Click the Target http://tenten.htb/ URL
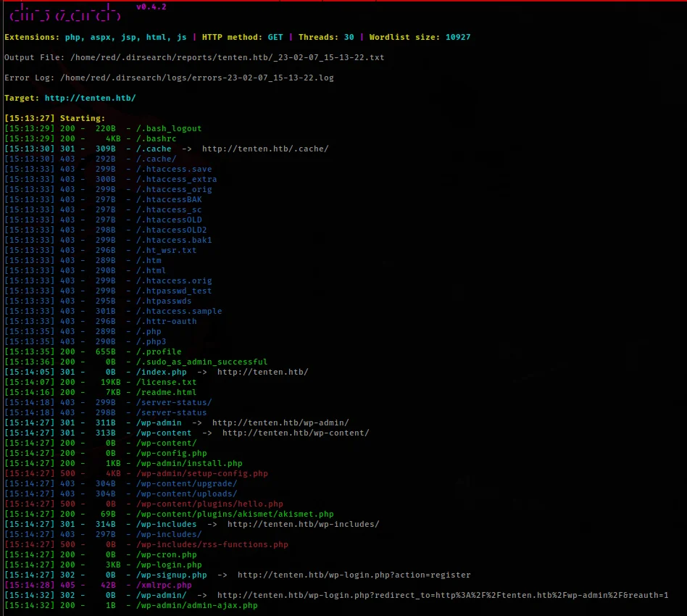The width and height of the screenshot is (687, 616). pyautogui.click(x=91, y=98)
